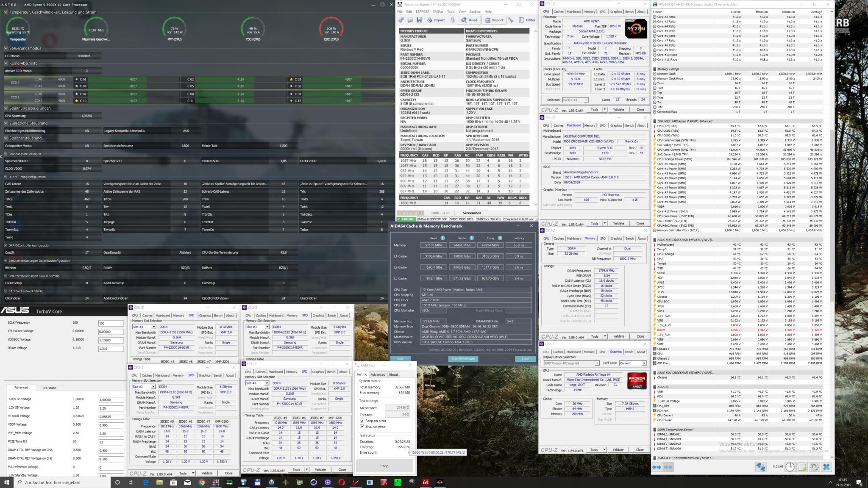
Task: Click the Read button in Thaiphoon Burner
Action: (469, 20)
